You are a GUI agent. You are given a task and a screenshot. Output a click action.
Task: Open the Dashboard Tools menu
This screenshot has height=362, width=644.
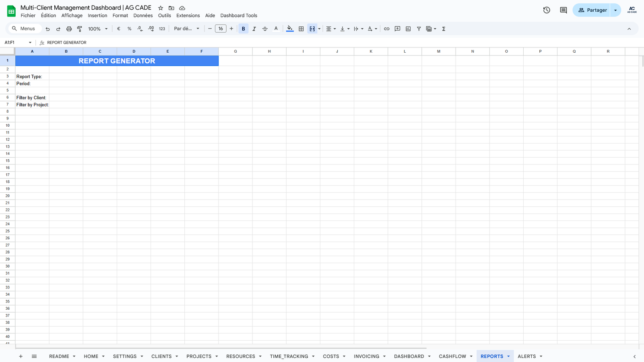click(x=239, y=16)
